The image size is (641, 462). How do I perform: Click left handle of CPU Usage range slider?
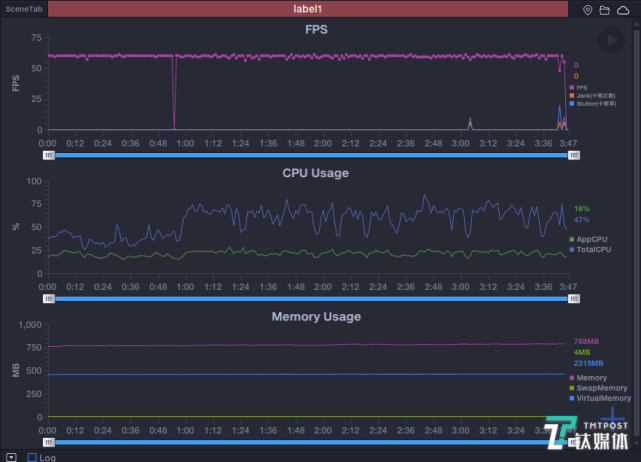click(x=49, y=299)
